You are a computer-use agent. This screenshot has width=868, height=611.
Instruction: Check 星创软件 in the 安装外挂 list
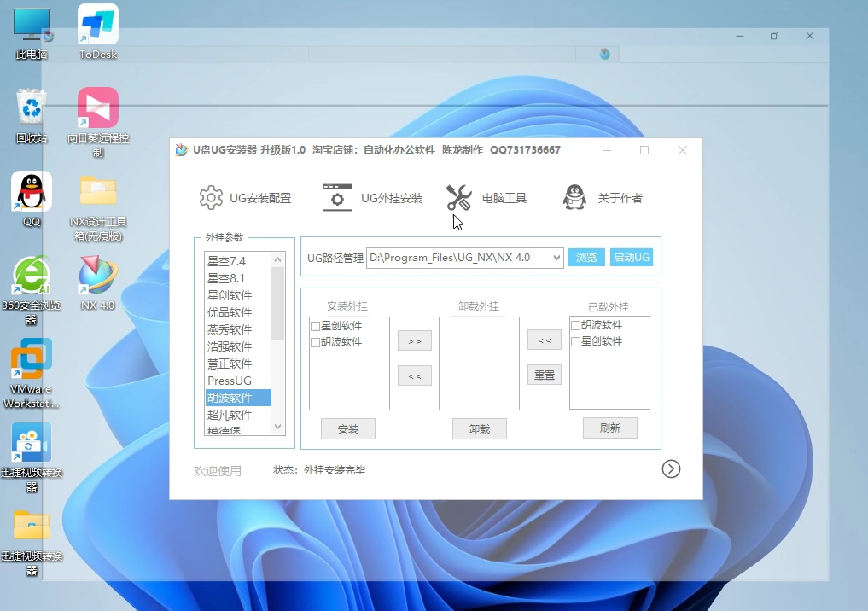[x=316, y=325]
